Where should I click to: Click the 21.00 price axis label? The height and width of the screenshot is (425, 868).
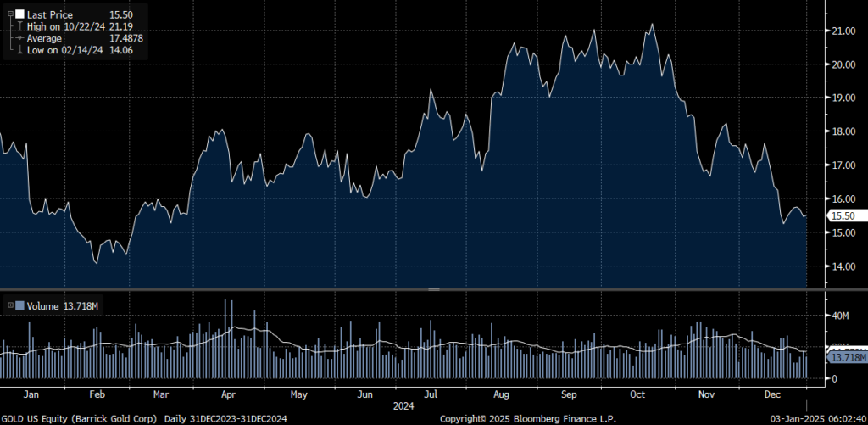(843, 31)
